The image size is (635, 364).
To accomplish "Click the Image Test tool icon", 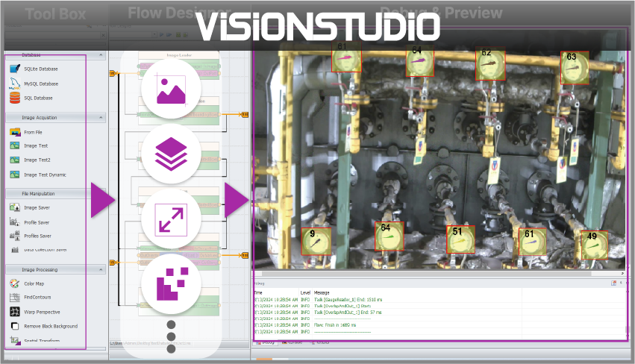I will click(x=15, y=145).
